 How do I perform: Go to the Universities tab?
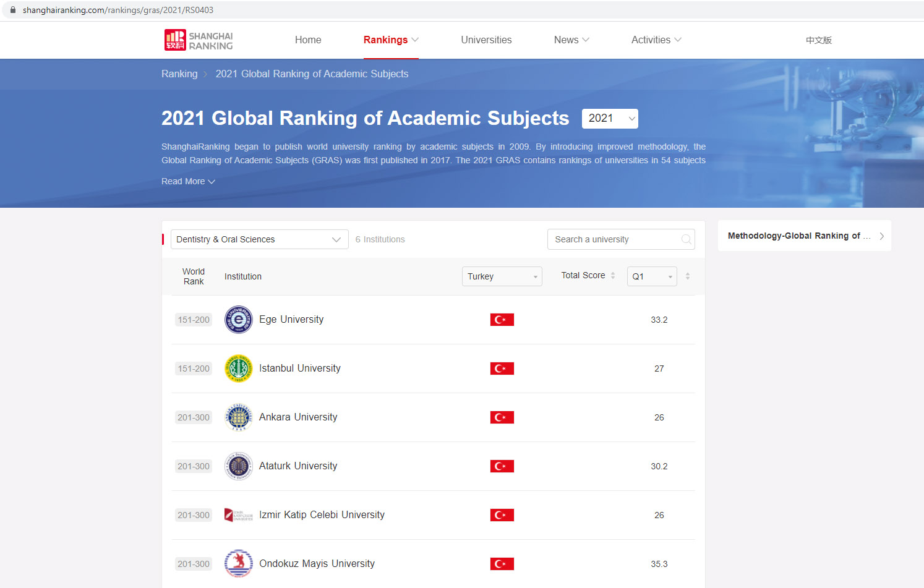486,40
